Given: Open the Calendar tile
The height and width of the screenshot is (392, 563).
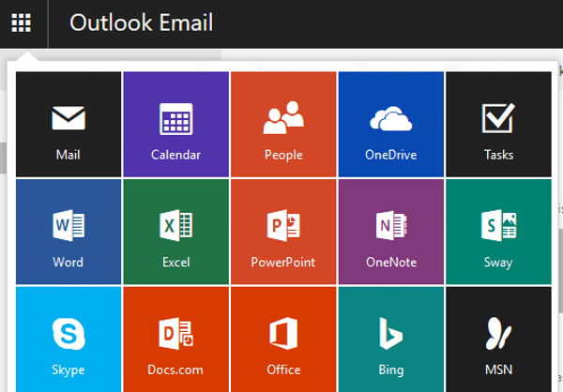Looking at the screenshot, I should coord(176,124).
